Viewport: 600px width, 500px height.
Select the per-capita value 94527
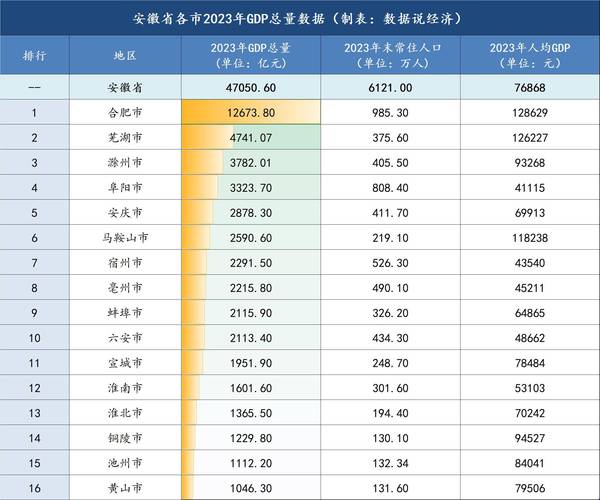pyautogui.click(x=530, y=438)
